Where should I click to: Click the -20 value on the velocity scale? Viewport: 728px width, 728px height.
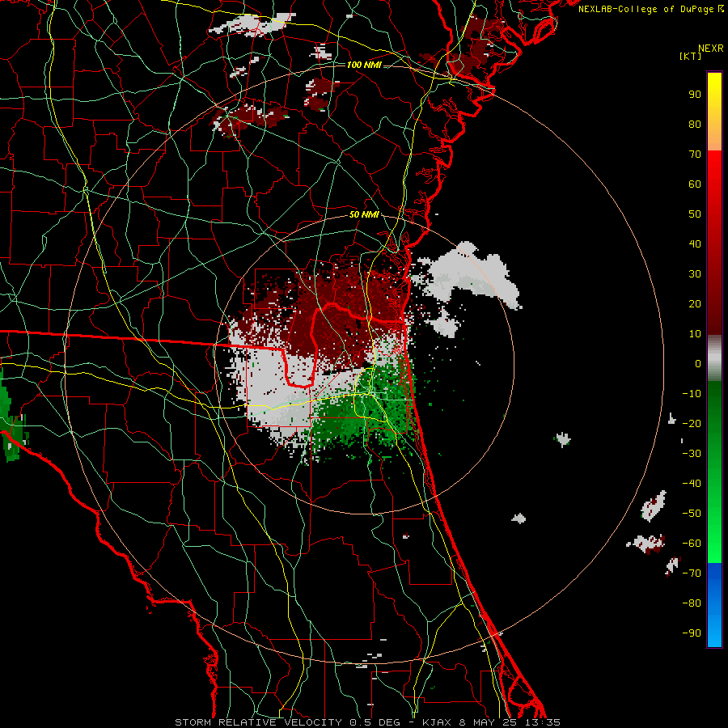coord(692,424)
